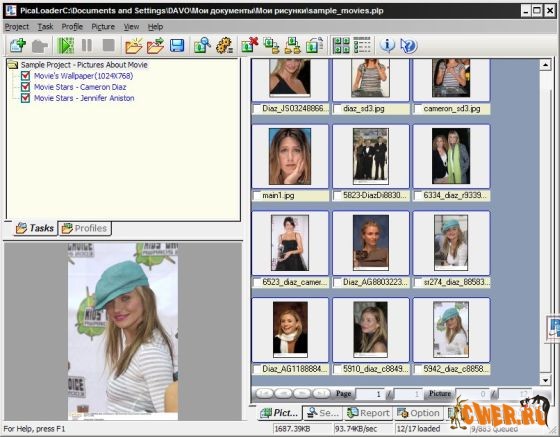Select Movie Stars - Jennifer Aniston tree item
Screen dimensions: 560x437
[84, 98]
